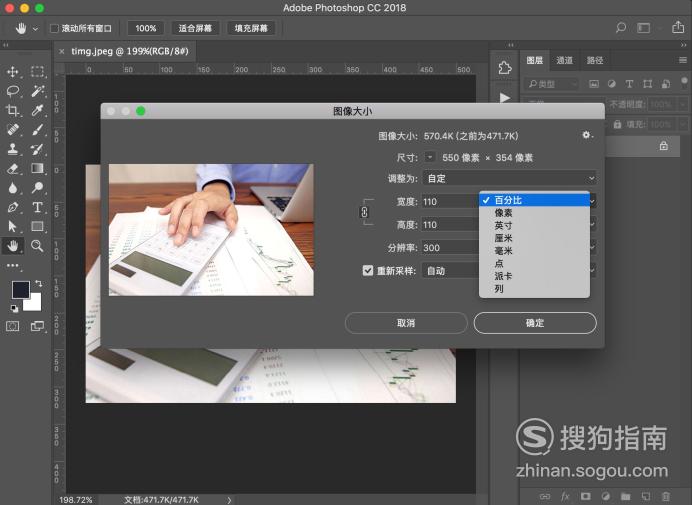Select the Brush tool

pos(38,129)
